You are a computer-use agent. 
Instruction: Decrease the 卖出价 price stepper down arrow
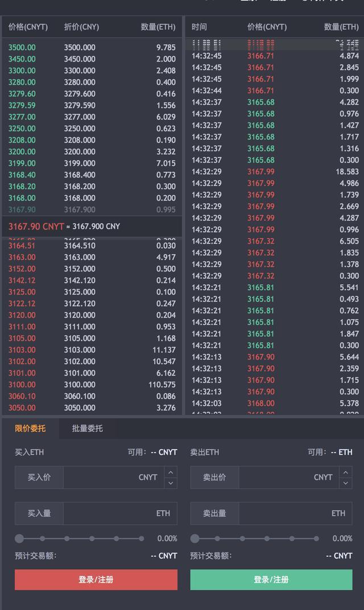click(x=346, y=483)
